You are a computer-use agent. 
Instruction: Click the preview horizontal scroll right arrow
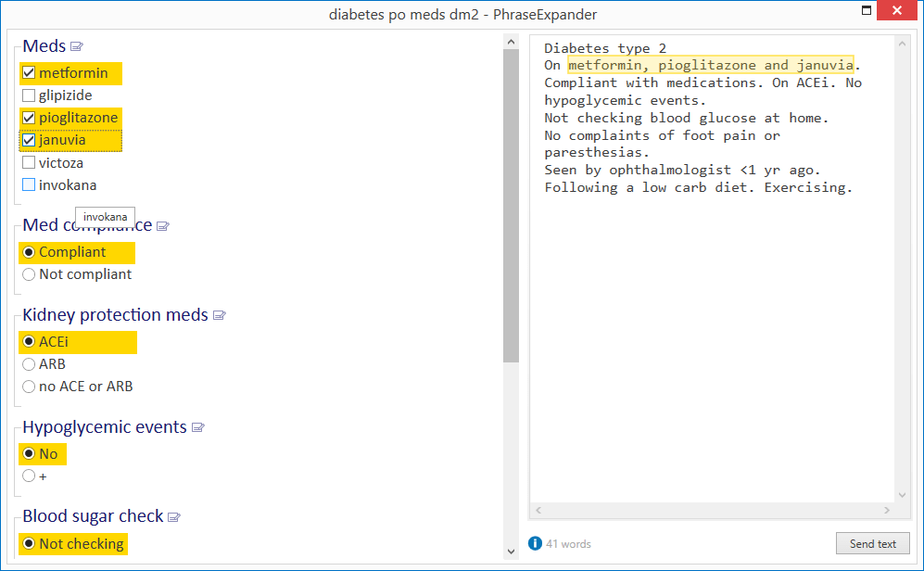(887, 511)
